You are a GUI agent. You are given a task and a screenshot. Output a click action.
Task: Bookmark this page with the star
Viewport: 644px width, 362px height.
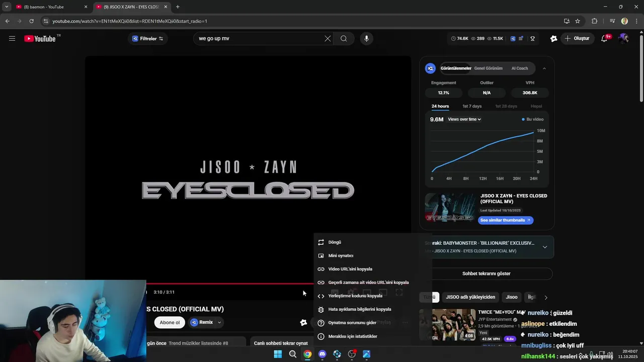[578, 21]
